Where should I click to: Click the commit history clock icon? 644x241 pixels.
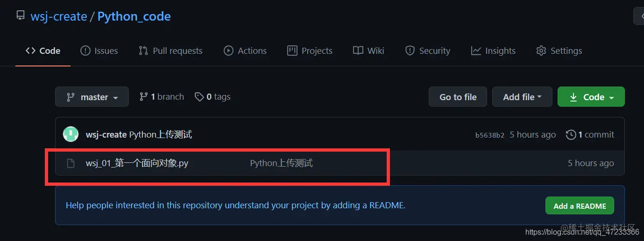571,135
